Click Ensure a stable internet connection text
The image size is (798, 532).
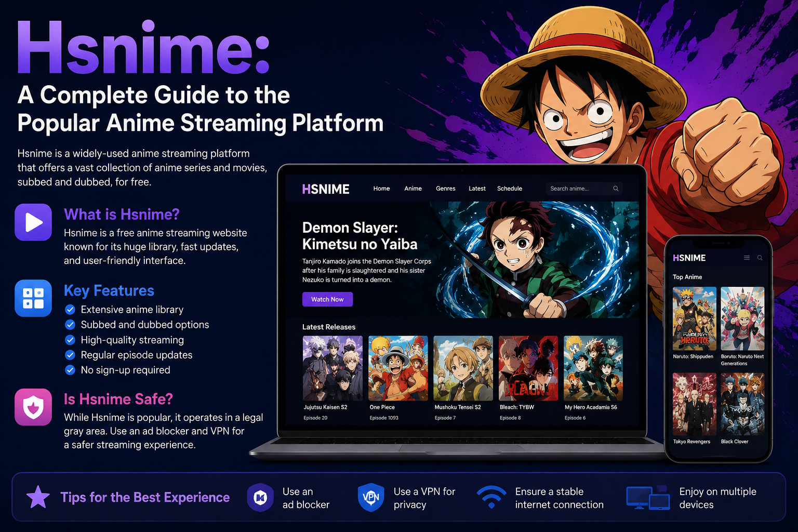click(x=560, y=498)
